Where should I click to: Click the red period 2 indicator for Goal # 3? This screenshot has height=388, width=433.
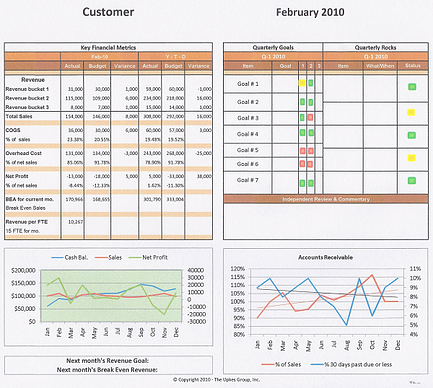click(x=310, y=117)
